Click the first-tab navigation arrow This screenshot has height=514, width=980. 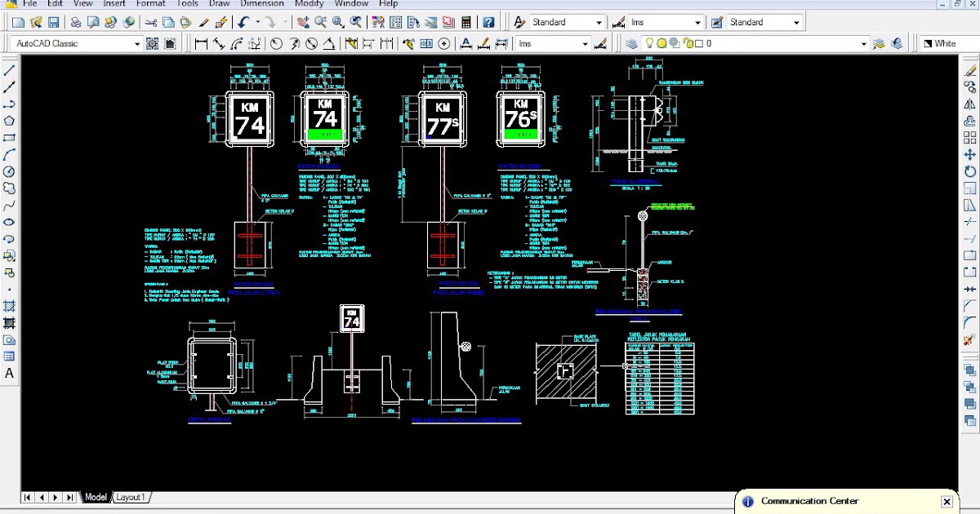pyautogui.click(x=25, y=496)
